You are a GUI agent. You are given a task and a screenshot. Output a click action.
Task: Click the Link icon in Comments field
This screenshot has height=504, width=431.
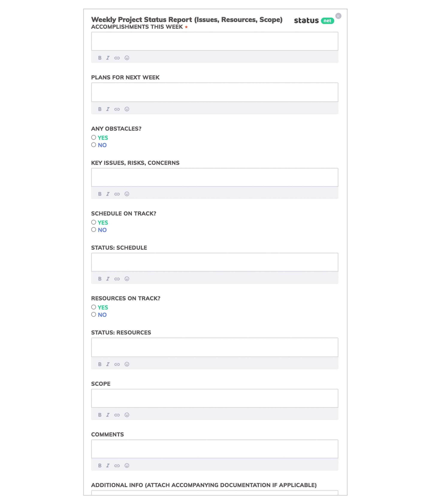click(118, 466)
